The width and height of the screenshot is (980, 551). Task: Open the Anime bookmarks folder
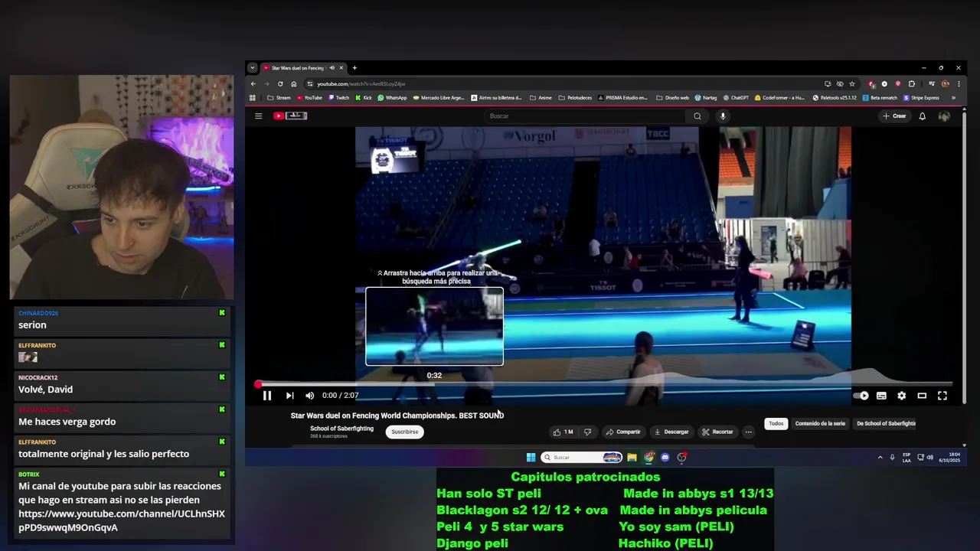coord(541,98)
